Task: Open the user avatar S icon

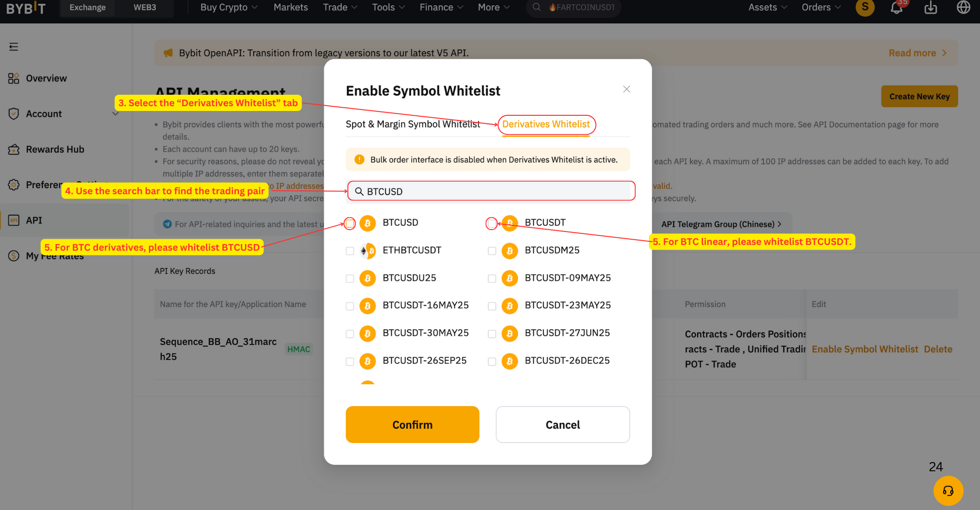Action: click(x=865, y=7)
